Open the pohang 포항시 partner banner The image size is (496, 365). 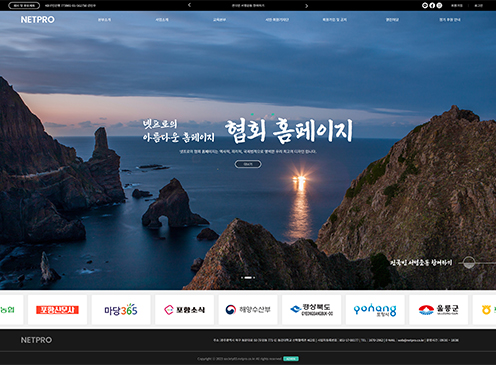point(375,310)
